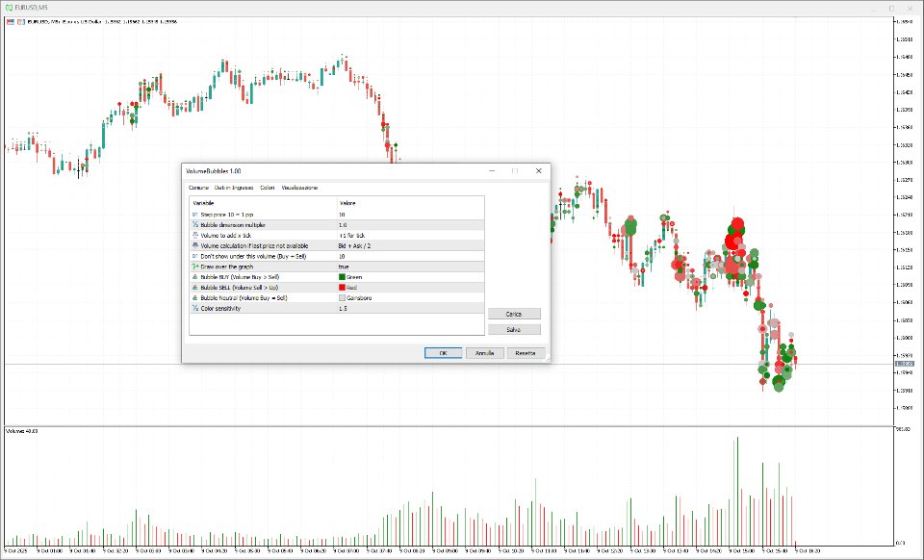
Task: Click the Red swatch for Bubble SELL
Action: [344, 288]
